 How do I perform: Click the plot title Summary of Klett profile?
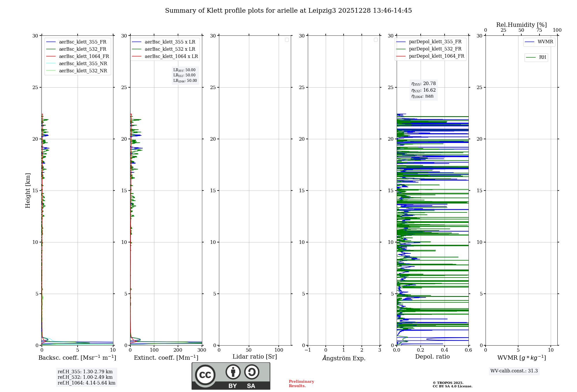(x=288, y=11)
